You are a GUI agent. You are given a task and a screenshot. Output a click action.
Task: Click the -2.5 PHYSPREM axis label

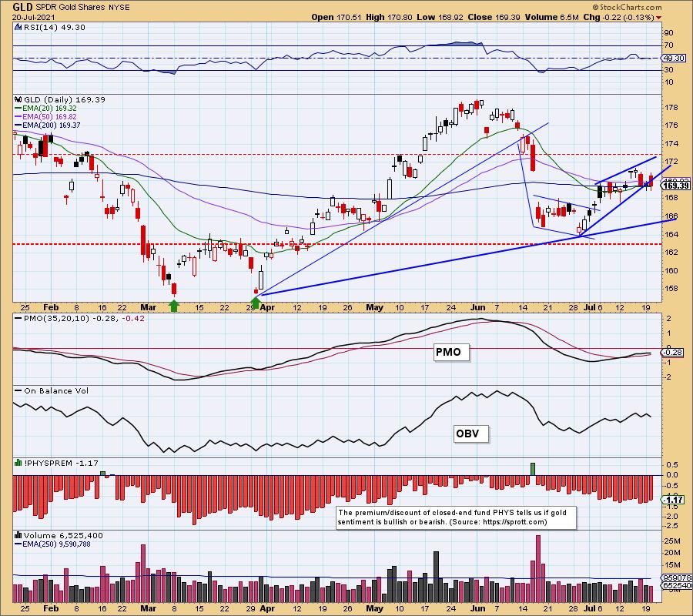click(671, 526)
